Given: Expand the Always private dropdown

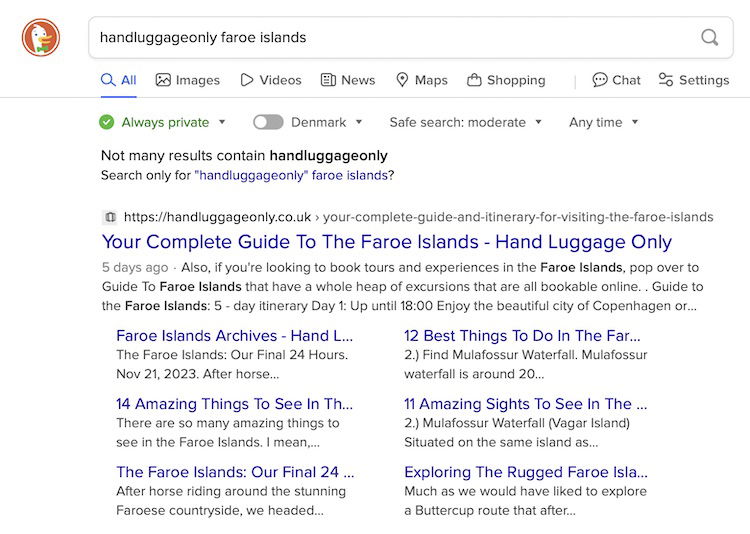Looking at the screenshot, I should pos(222,122).
